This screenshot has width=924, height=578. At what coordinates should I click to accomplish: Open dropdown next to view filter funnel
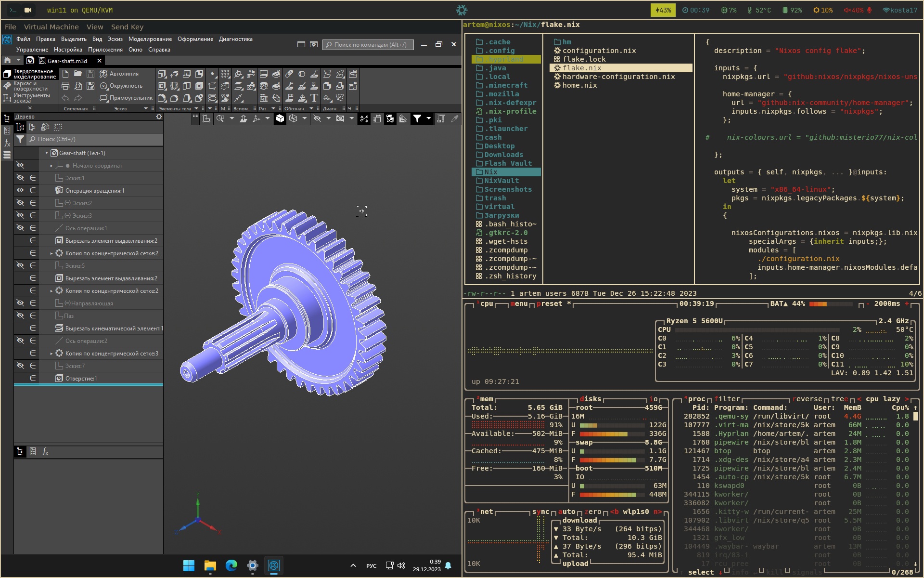point(429,118)
